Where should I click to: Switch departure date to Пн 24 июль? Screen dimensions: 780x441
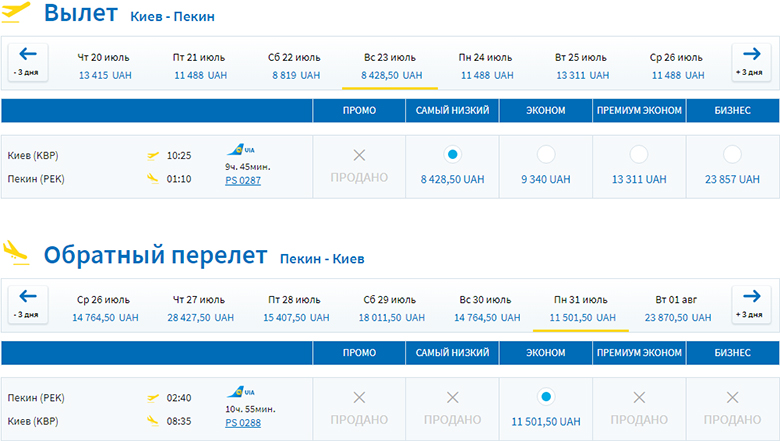[x=487, y=65]
